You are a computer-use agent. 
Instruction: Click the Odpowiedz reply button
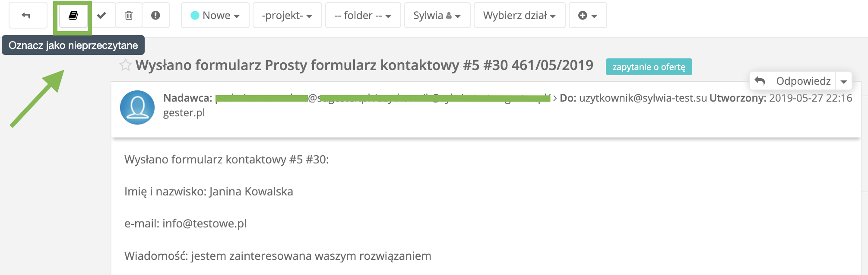794,81
